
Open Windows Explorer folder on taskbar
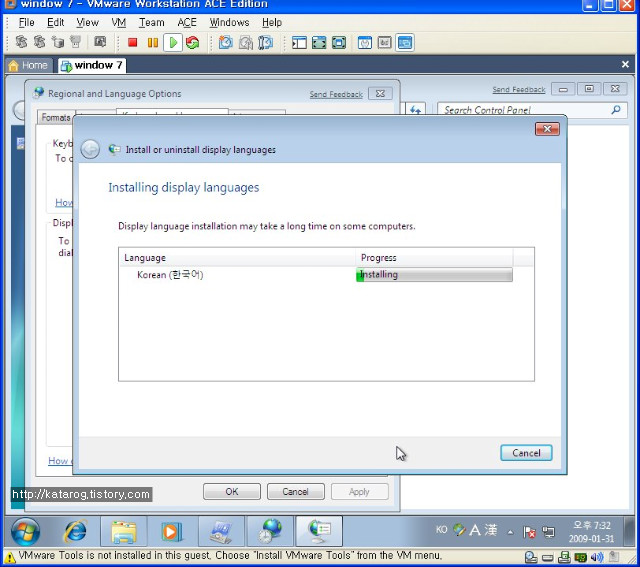pyautogui.click(x=124, y=531)
